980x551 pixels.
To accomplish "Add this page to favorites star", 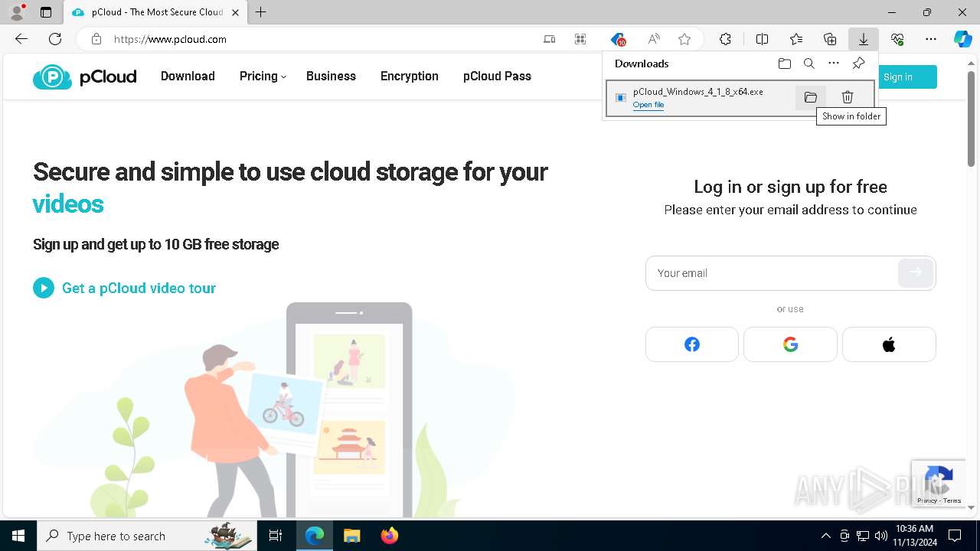I will click(x=684, y=39).
